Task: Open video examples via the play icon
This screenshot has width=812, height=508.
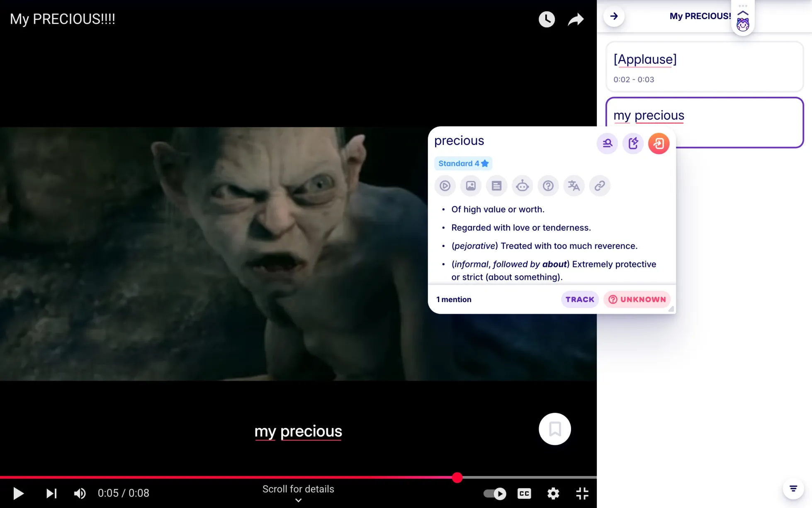Action: coord(445,186)
